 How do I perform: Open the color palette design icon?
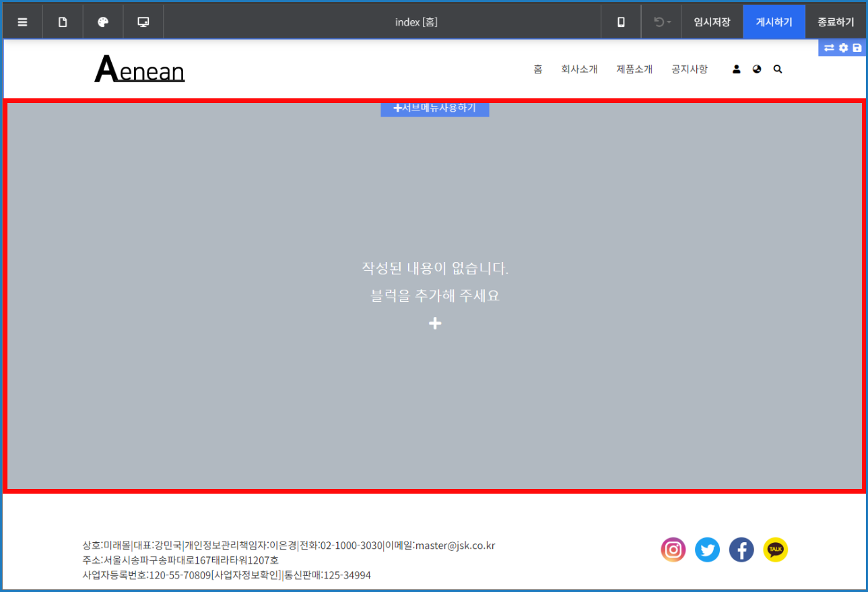[x=103, y=22]
